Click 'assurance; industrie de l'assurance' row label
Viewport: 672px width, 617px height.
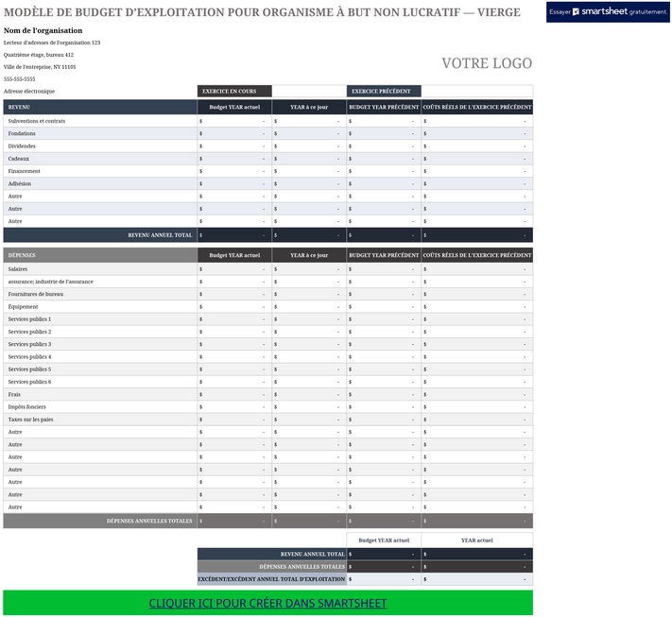pyautogui.click(x=51, y=282)
